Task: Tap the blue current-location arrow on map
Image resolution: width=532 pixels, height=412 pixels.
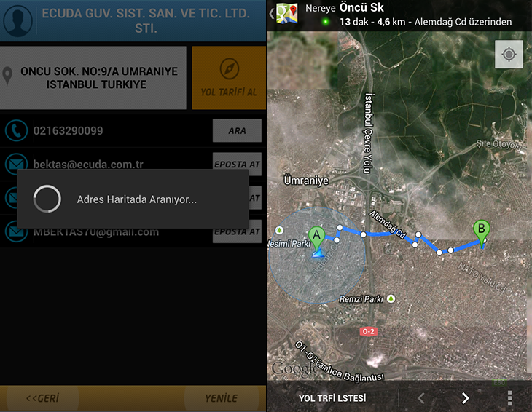Action: coord(318,254)
